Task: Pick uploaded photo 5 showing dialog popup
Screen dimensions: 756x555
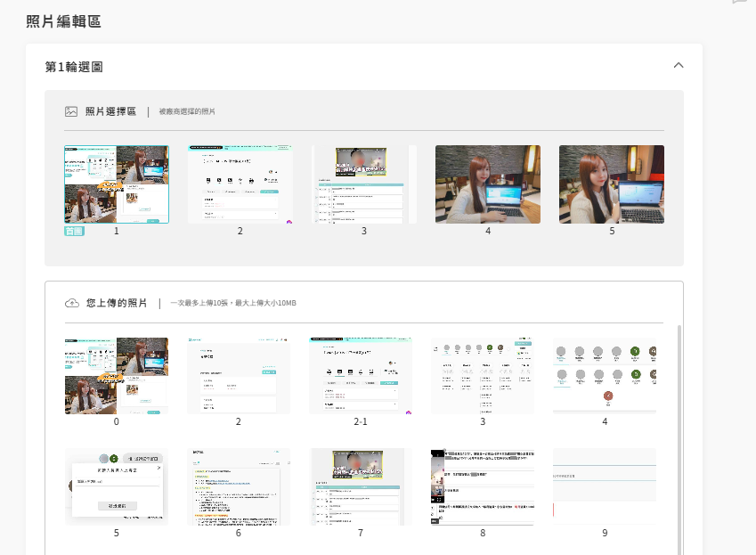Action: [x=117, y=486]
